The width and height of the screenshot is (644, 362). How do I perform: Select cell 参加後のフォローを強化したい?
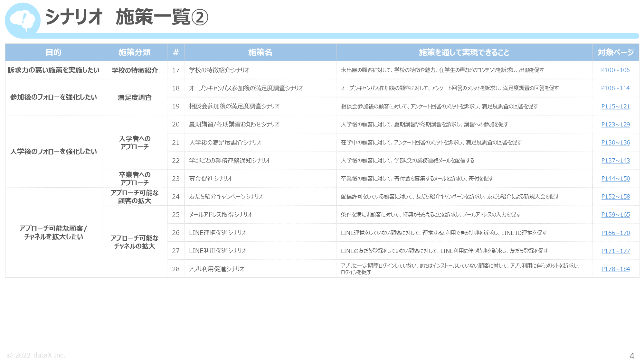tap(53, 97)
